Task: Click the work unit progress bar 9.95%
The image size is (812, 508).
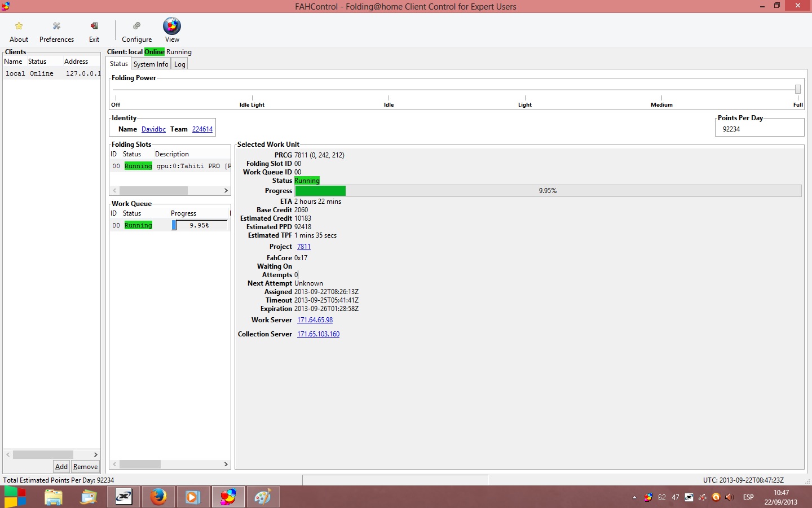Action: click(548, 191)
